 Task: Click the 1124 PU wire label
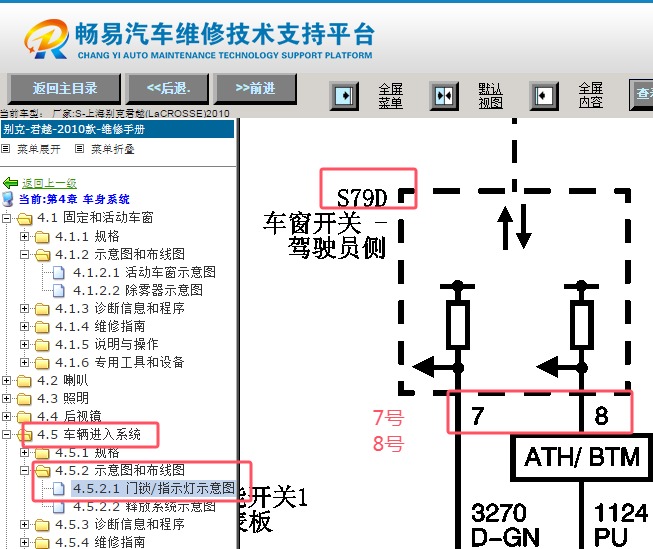pos(621,525)
